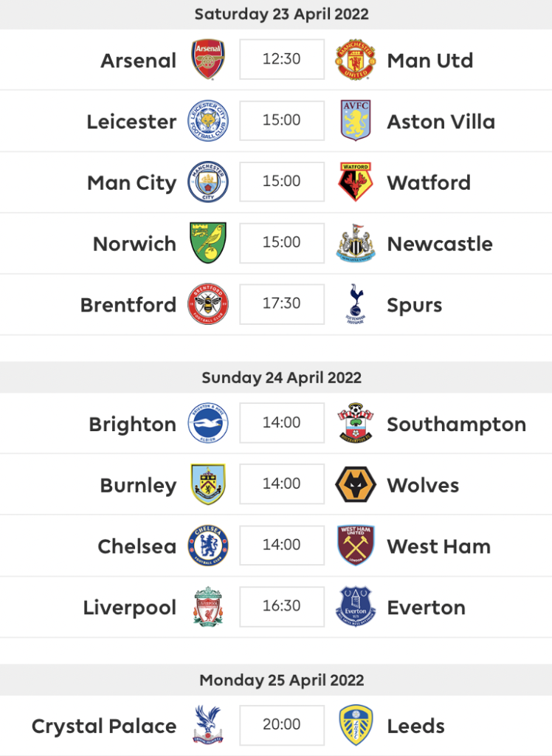Select the 16:30 Liverpool vs Everton time
The height and width of the screenshot is (756, 552).
[x=282, y=606]
